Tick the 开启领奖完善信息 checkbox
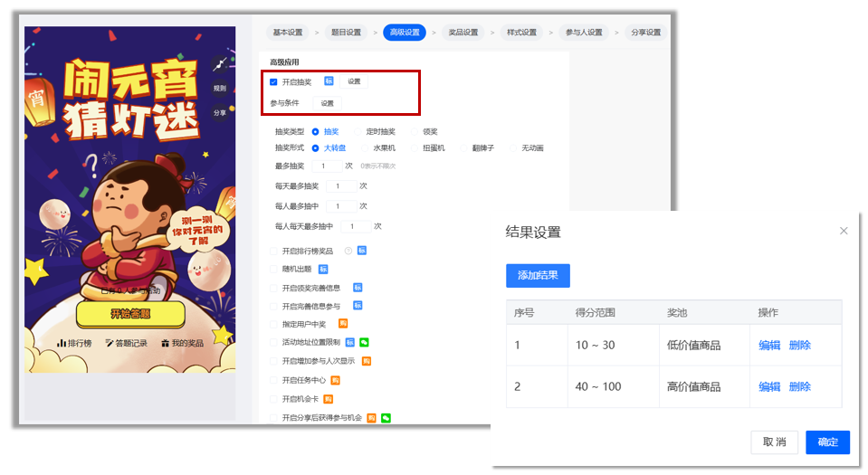This screenshot has width=868, height=475. [x=273, y=288]
